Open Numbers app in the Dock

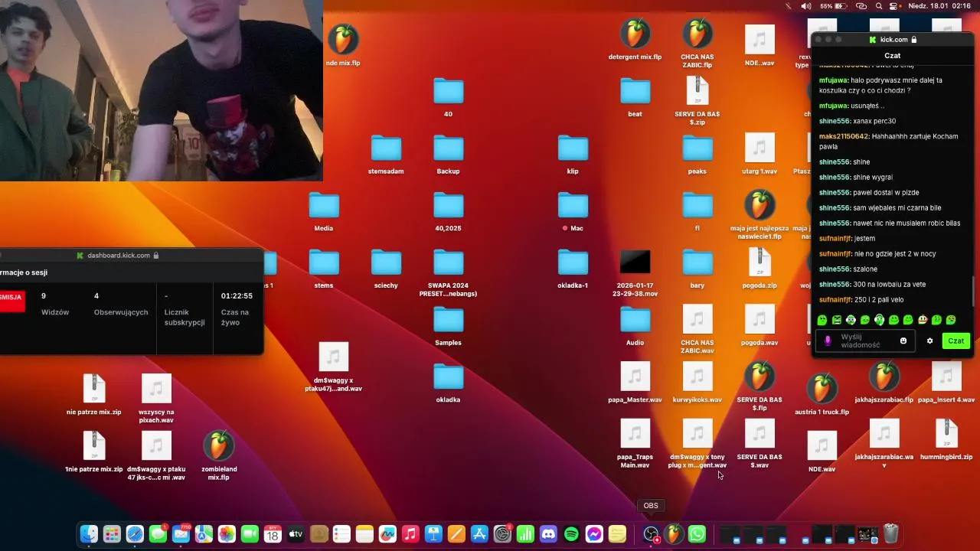525,534
